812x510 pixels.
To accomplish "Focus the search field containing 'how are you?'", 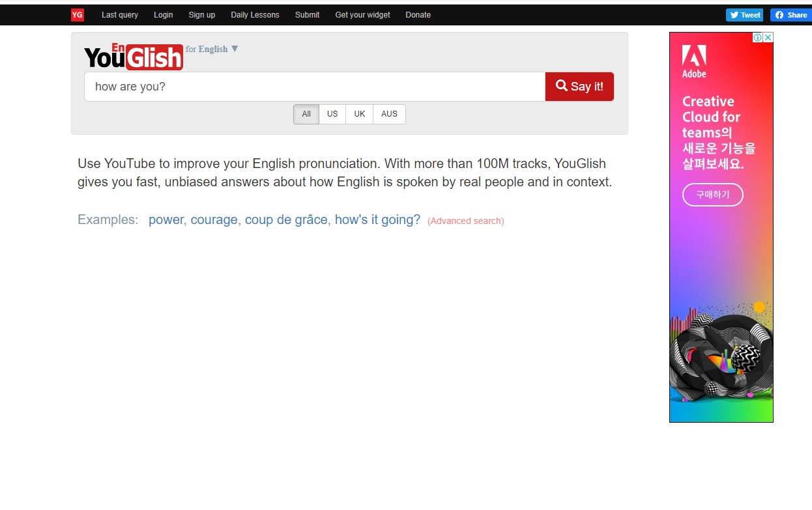I will click(315, 87).
